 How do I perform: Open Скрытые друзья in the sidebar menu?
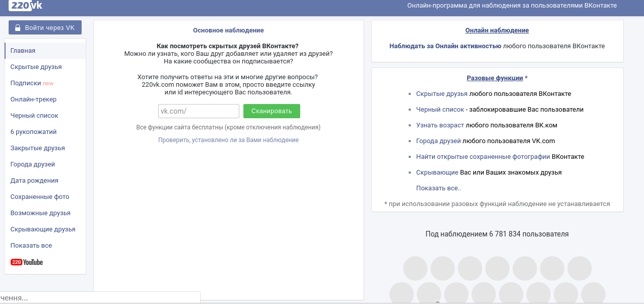click(x=45, y=67)
